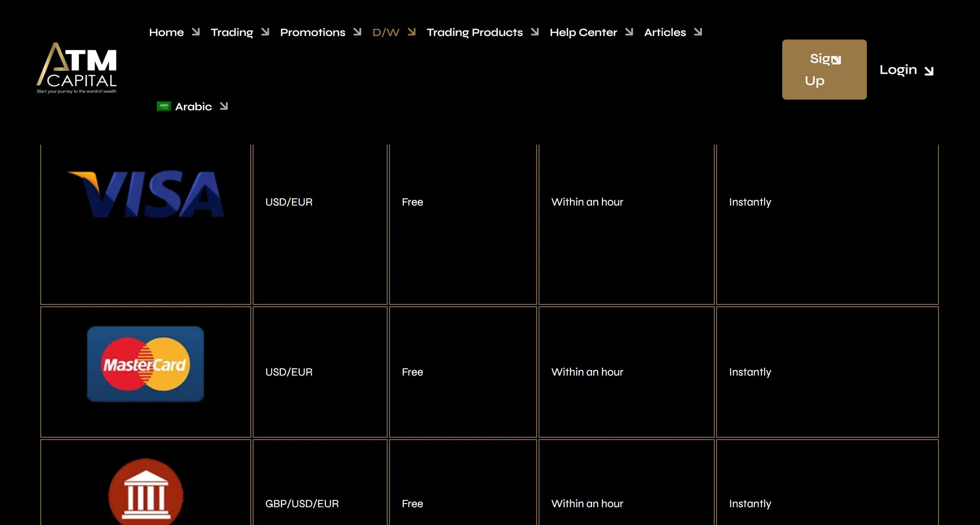
Task: Click the VISA logo in the table
Action: coord(146,194)
